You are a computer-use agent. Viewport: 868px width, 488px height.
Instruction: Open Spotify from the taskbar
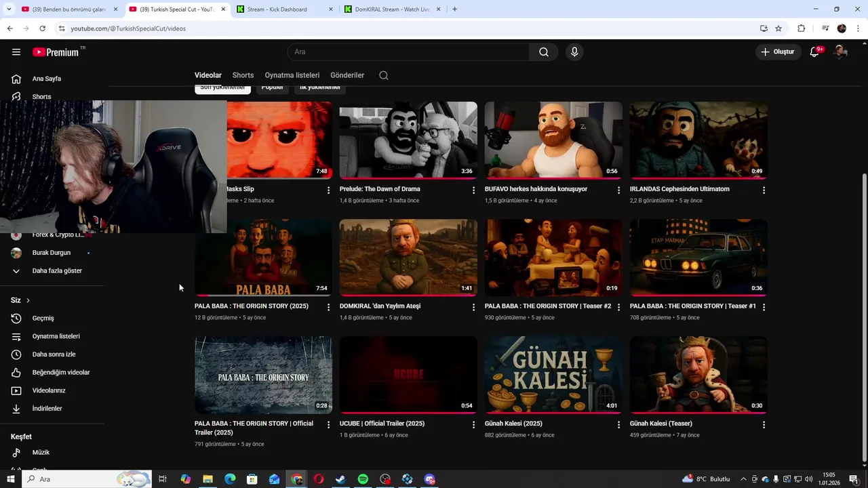363,479
